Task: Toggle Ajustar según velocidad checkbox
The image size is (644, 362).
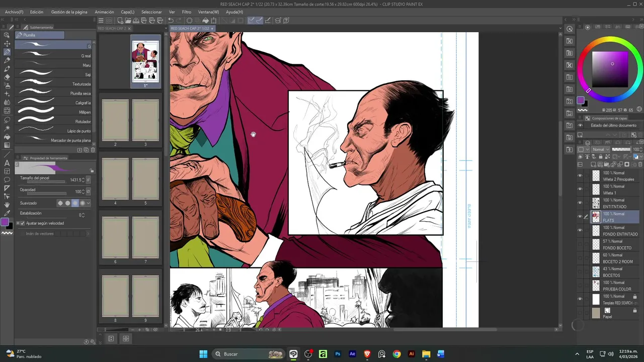Action: pyautogui.click(x=22, y=223)
